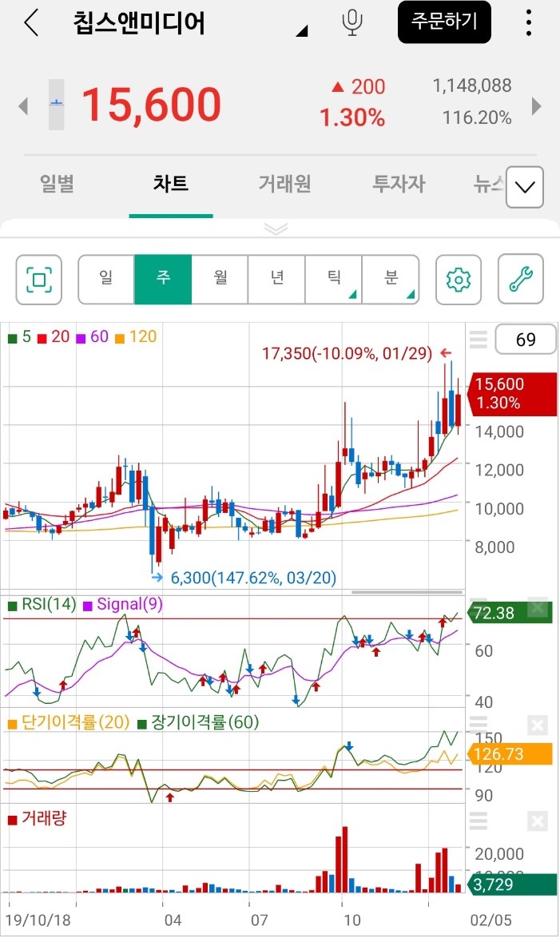Tap the volume value tag 3,729

click(x=511, y=884)
